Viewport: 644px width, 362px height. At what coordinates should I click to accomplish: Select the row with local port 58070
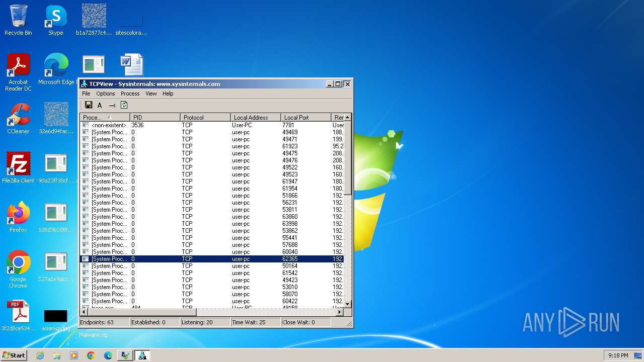[x=212, y=294]
